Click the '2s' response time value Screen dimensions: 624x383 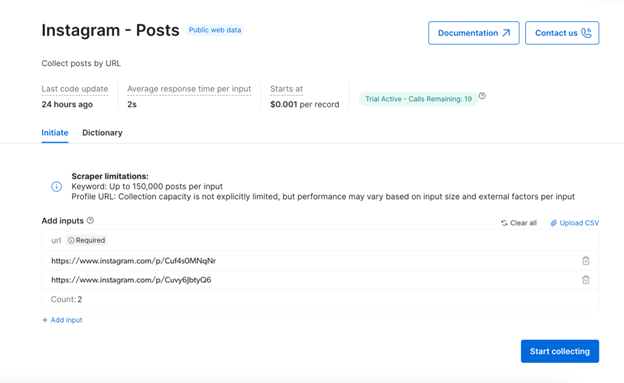[x=132, y=104]
